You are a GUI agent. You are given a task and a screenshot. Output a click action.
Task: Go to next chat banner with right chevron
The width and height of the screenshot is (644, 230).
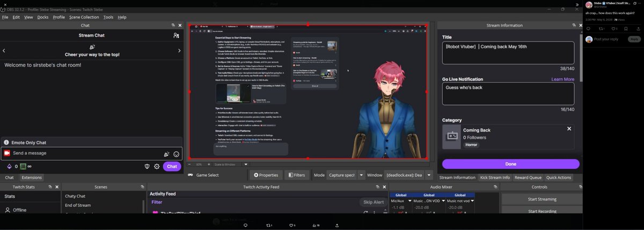(x=179, y=51)
